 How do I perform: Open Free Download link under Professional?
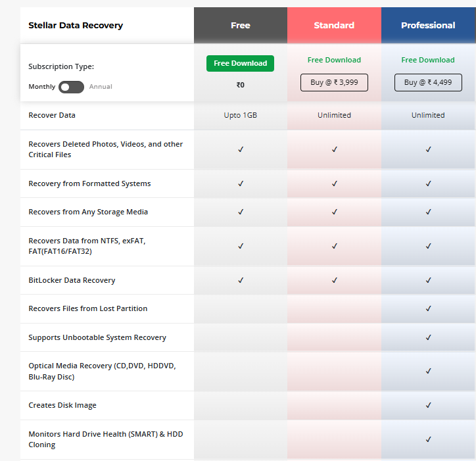(428, 60)
